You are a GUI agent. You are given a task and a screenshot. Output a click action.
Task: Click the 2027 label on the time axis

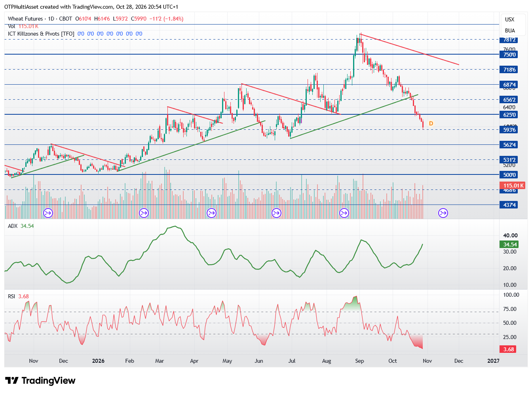pyautogui.click(x=493, y=361)
